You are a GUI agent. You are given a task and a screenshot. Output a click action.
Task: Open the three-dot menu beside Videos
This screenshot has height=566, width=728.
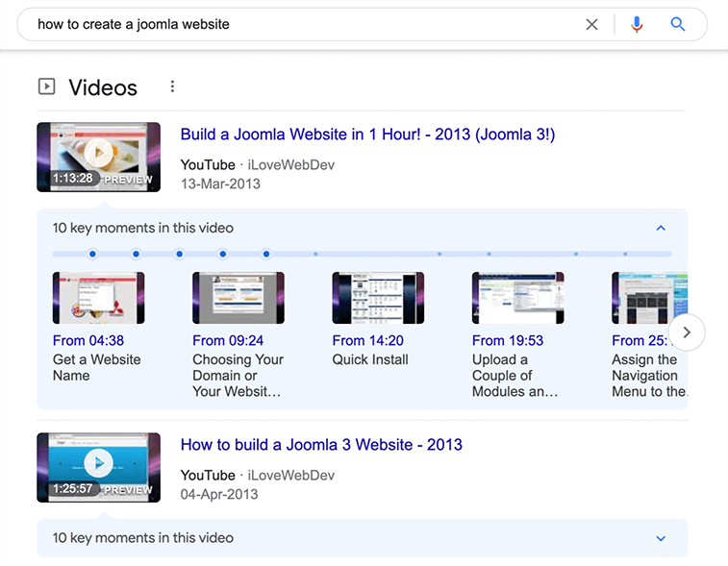click(x=172, y=86)
